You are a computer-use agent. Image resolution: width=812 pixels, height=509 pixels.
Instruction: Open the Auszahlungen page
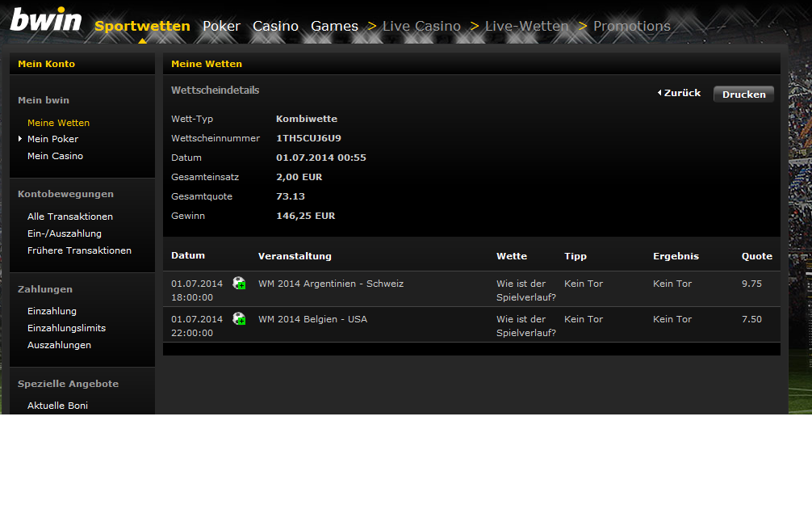click(x=59, y=345)
